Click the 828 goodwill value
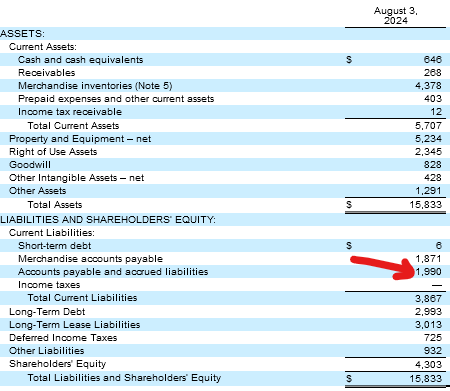 (433, 165)
